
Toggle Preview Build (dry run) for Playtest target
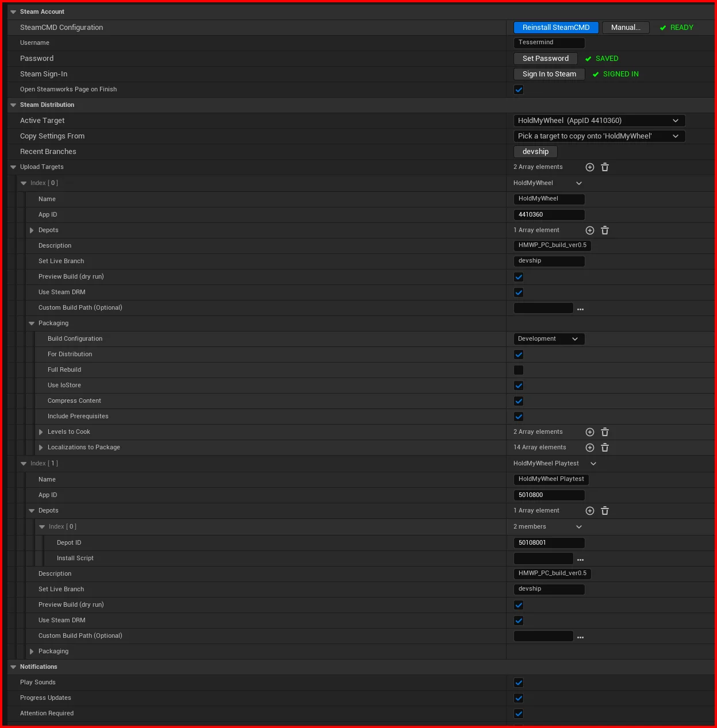[519, 605]
